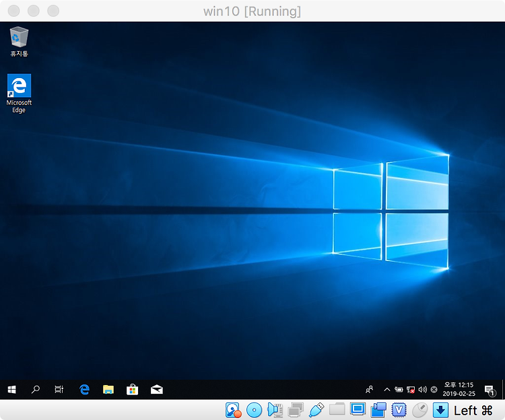The width and height of the screenshot is (505, 420).
Task: Click the Left ⌘ host key label
Action: click(x=473, y=411)
